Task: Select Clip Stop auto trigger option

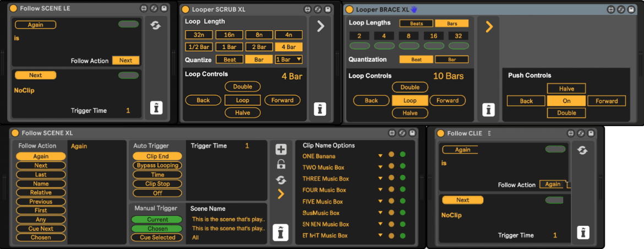Action: [x=158, y=183]
